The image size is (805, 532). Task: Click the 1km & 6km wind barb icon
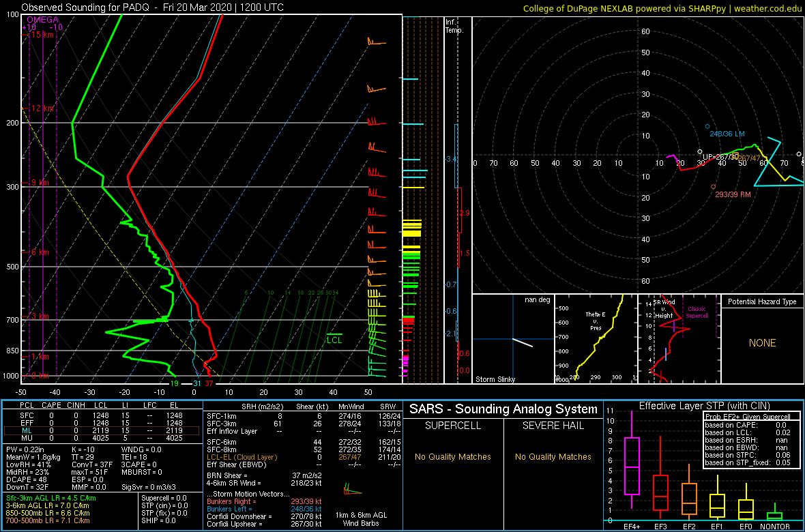click(x=351, y=488)
